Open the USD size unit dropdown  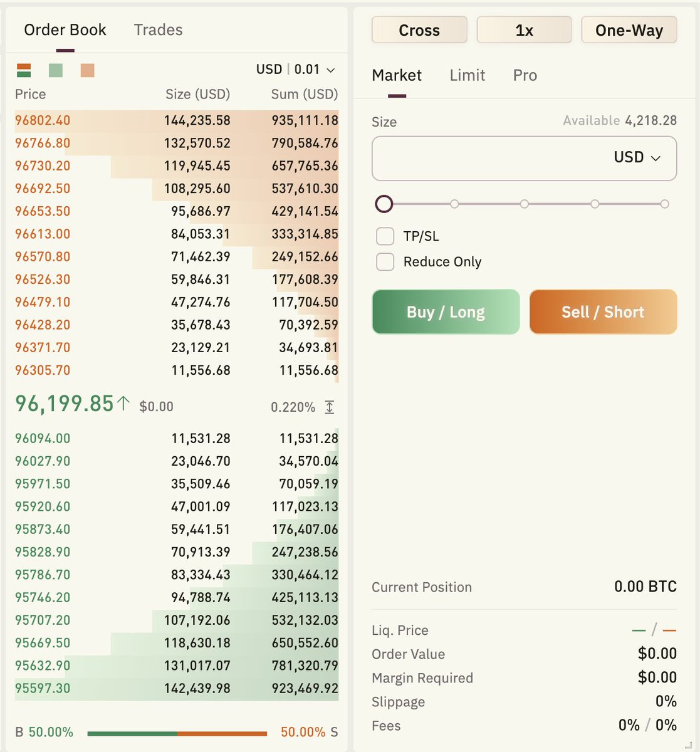pos(637,157)
